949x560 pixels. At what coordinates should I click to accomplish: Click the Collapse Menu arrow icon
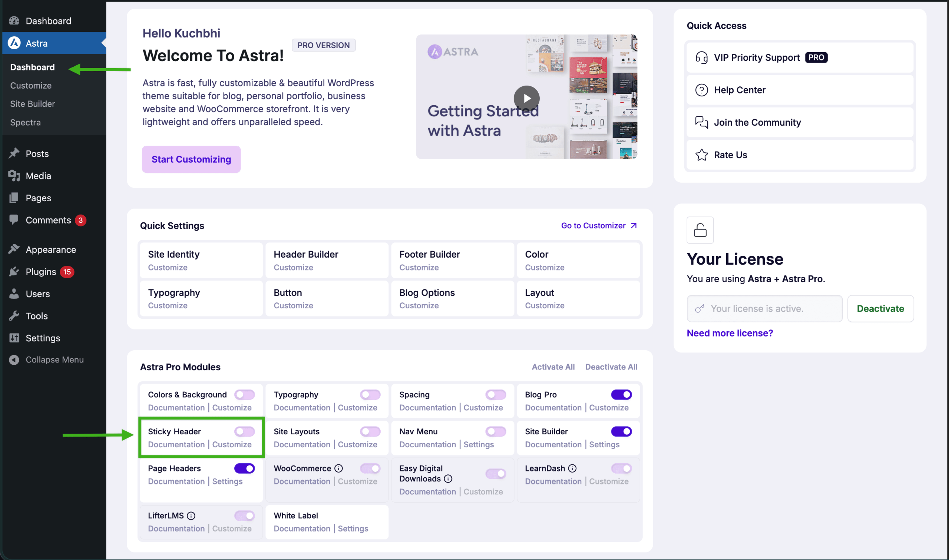click(x=14, y=359)
